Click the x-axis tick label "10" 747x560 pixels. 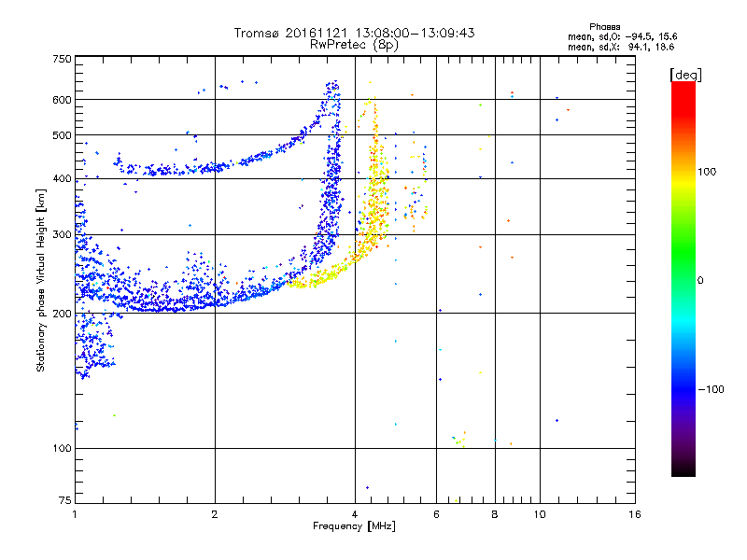tap(540, 514)
